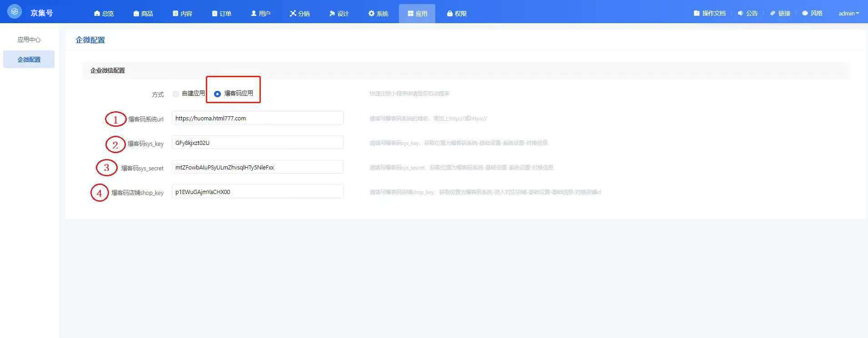Click the 商品 bag icon
This screenshot has width=868, height=338.
coord(136,14)
